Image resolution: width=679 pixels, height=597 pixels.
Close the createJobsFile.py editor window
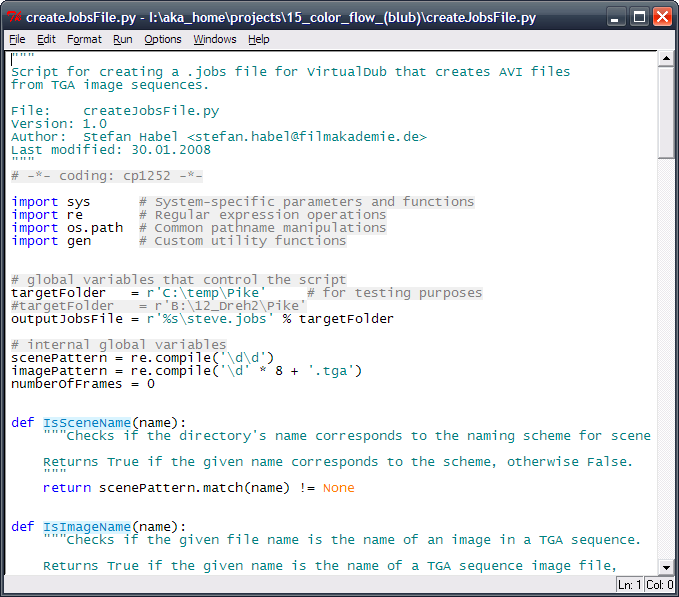pos(663,17)
